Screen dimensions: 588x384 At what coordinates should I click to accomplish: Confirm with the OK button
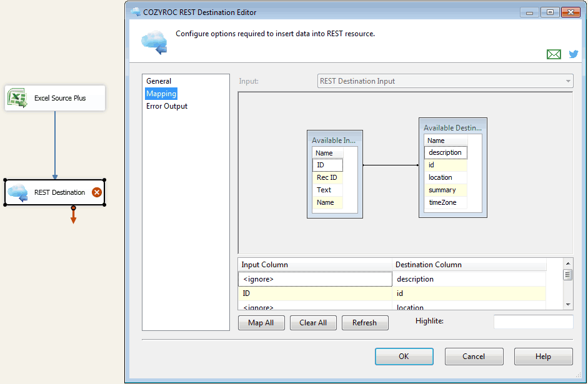(404, 357)
